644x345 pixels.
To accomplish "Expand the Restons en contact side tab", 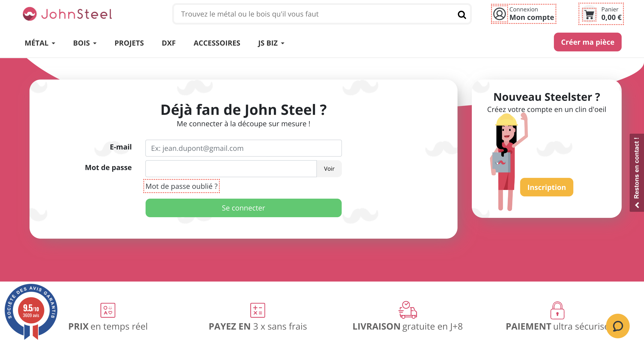I will pyautogui.click(x=637, y=173).
